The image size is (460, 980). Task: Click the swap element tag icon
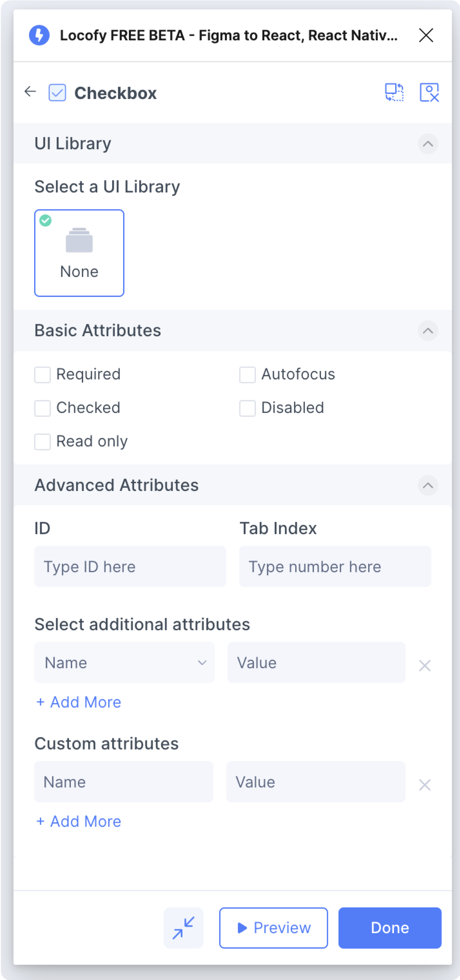(394, 92)
